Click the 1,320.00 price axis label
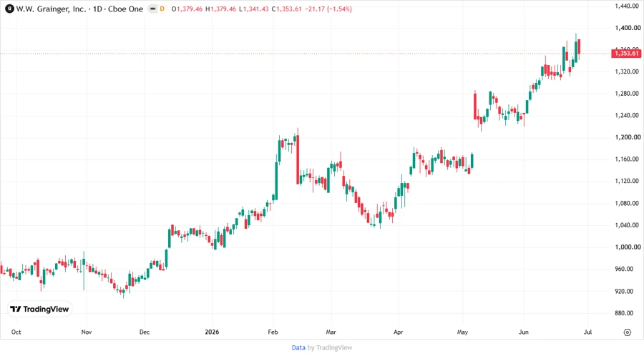This screenshot has height=356, width=644. [627, 71]
